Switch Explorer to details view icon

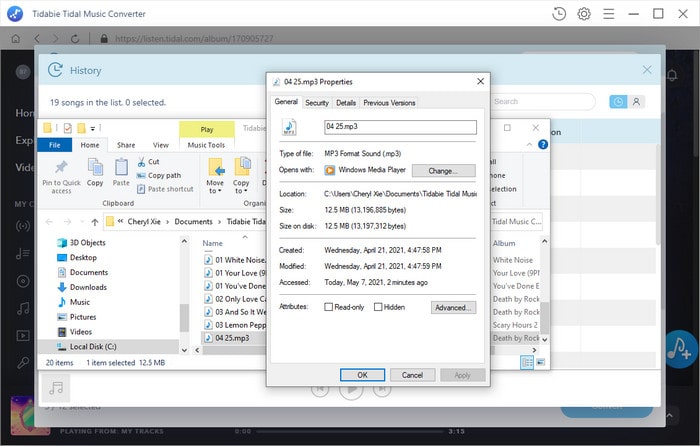tap(527, 362)
